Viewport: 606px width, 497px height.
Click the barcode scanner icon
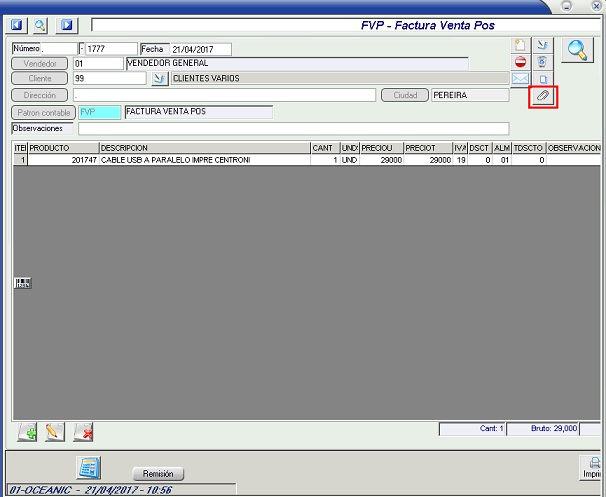click(22, 283)
